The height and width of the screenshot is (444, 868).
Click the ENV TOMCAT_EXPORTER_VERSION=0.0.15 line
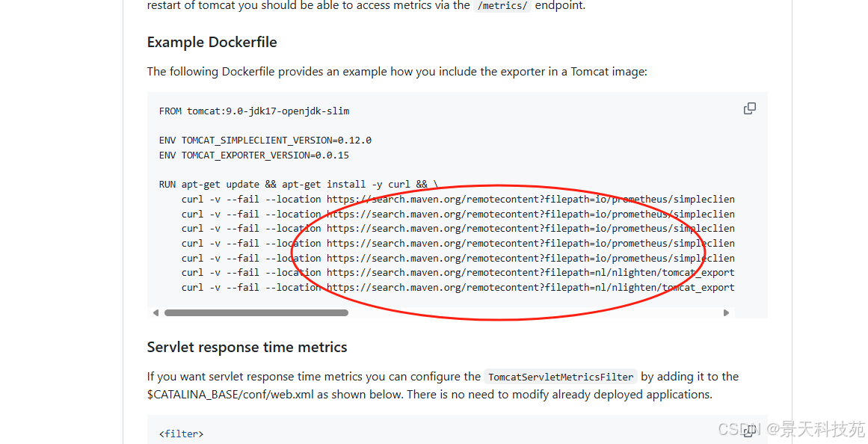253,155
